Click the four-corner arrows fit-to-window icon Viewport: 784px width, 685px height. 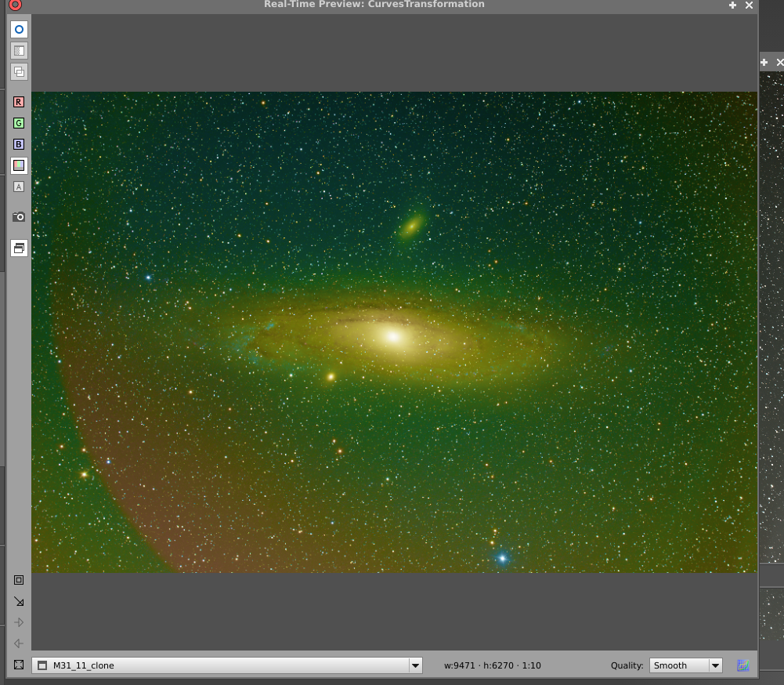tap(19, 665)
